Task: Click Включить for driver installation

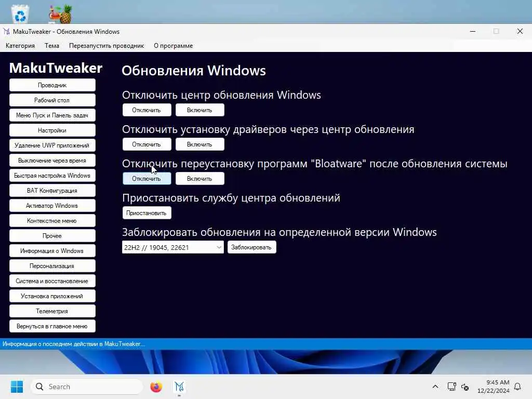Action: coord(200,144)
